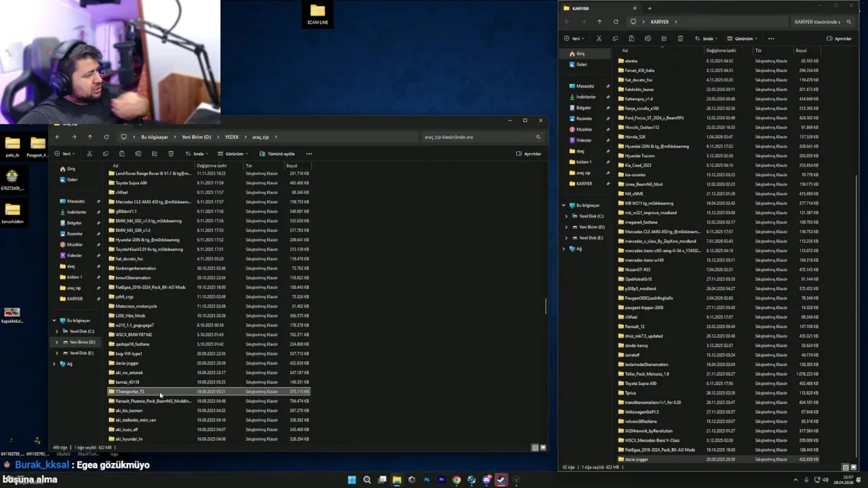Click Delete trash icon in araç zip window
This screenshot has width=868, height=488.
(170, 154)
